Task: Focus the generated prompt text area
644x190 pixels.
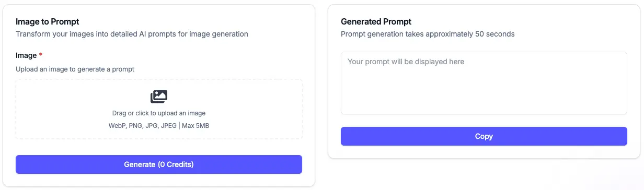Action: click(x=484, y=82)
